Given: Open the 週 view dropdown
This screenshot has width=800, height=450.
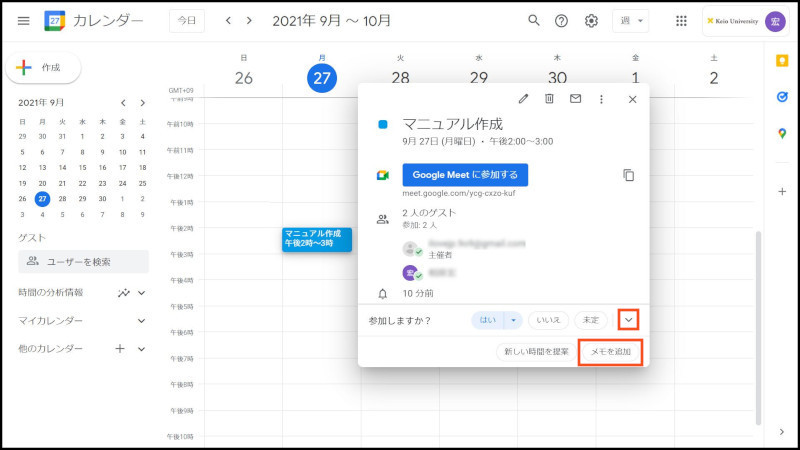Looking at the screenshot, I should point(630,21).
